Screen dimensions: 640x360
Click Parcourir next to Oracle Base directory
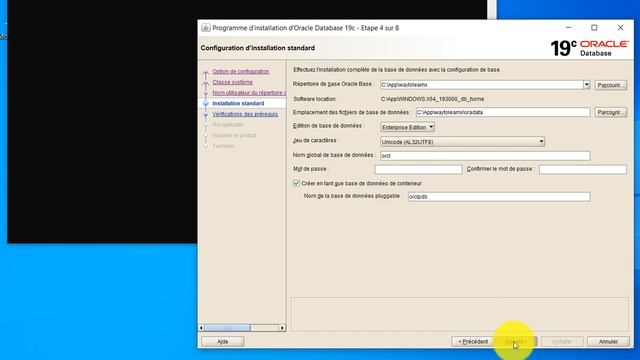click(x=611, y=85)
